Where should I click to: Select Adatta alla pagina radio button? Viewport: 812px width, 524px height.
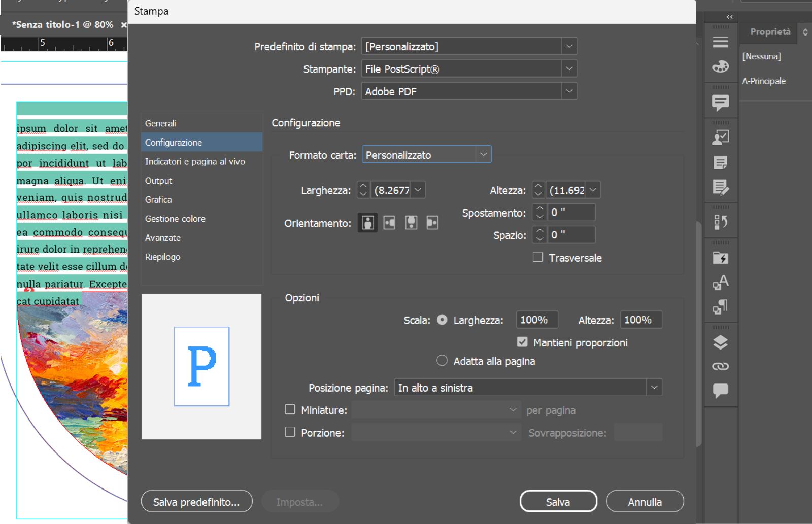(x=442, y=361)
